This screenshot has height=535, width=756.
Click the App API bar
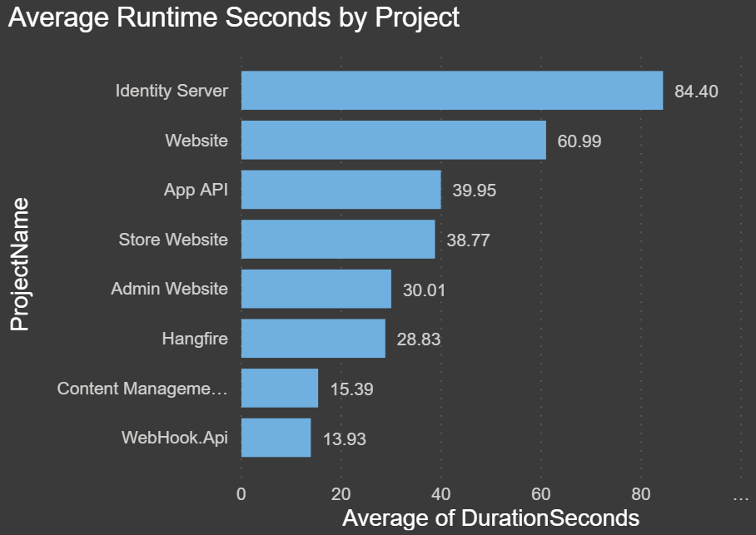(x=341, y=190)
